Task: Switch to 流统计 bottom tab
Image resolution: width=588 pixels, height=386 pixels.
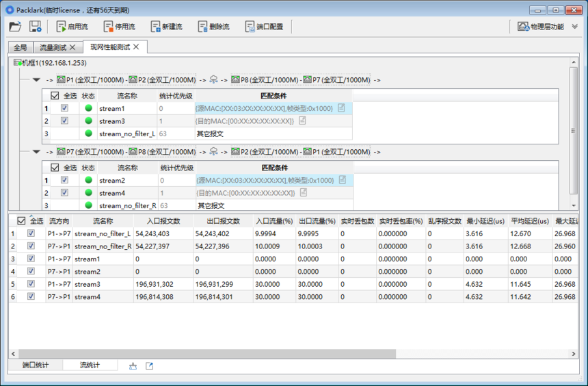Action: click(x=90, y=365)
